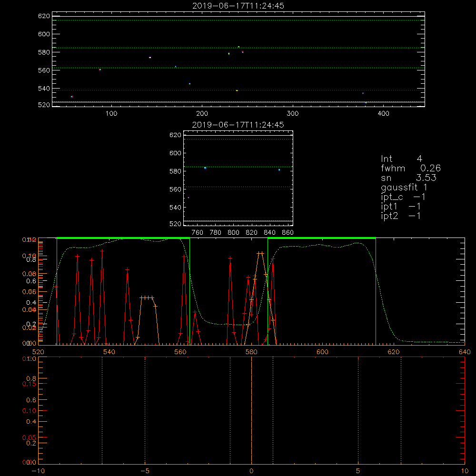Image resolution: width=476 pixels, height=476 pixels.
Task: Click the cyan data point near 850 in middle plot
Action: 279,170
